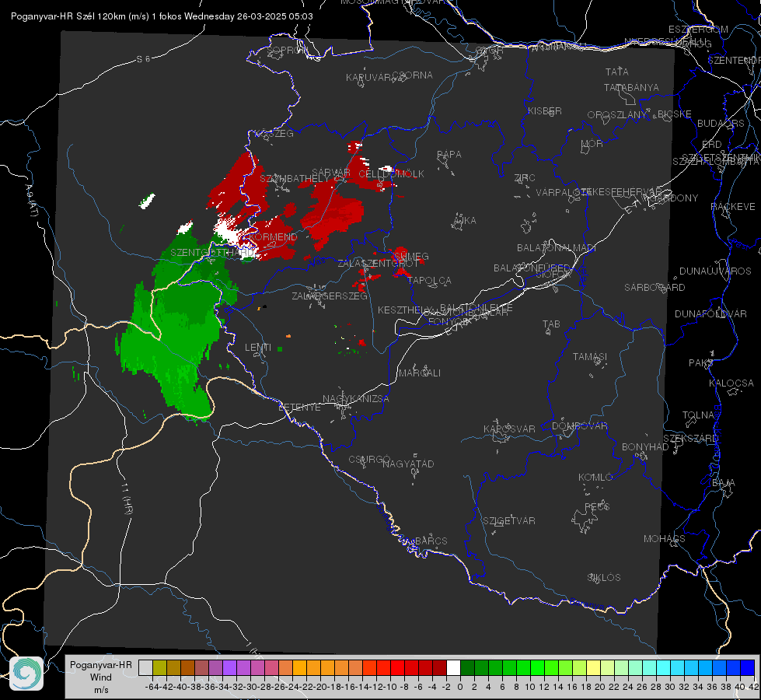Click the MOHACS label
Viewport: 761px width, 700px height.
click(664, 539)
